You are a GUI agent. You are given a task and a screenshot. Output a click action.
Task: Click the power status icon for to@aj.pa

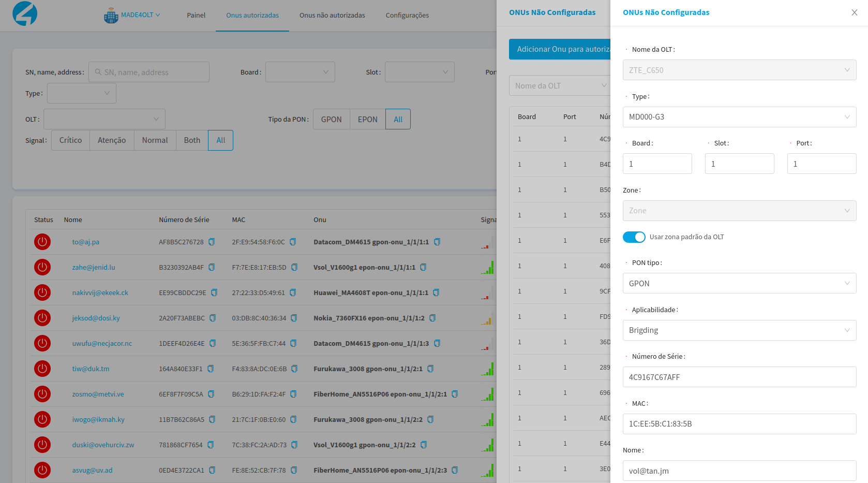tap(42, 242)
